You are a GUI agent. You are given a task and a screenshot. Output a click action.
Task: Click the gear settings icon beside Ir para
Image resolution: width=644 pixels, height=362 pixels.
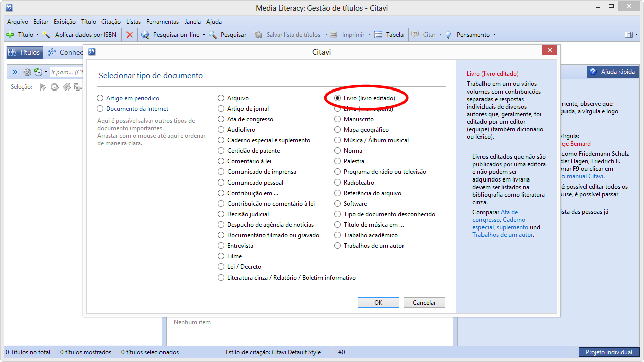[27, 72]
